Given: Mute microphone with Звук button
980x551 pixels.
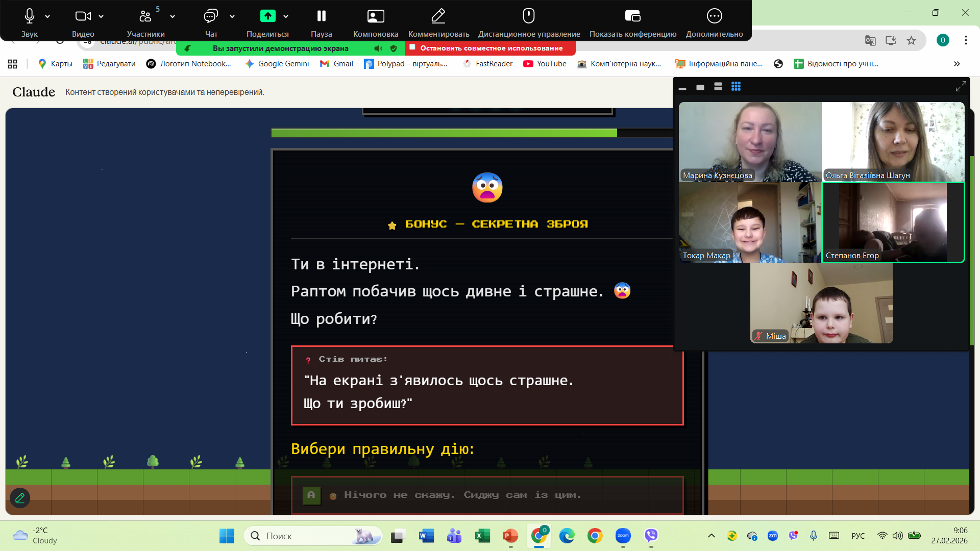Looking at the screenshot, I should click(29, 16).
